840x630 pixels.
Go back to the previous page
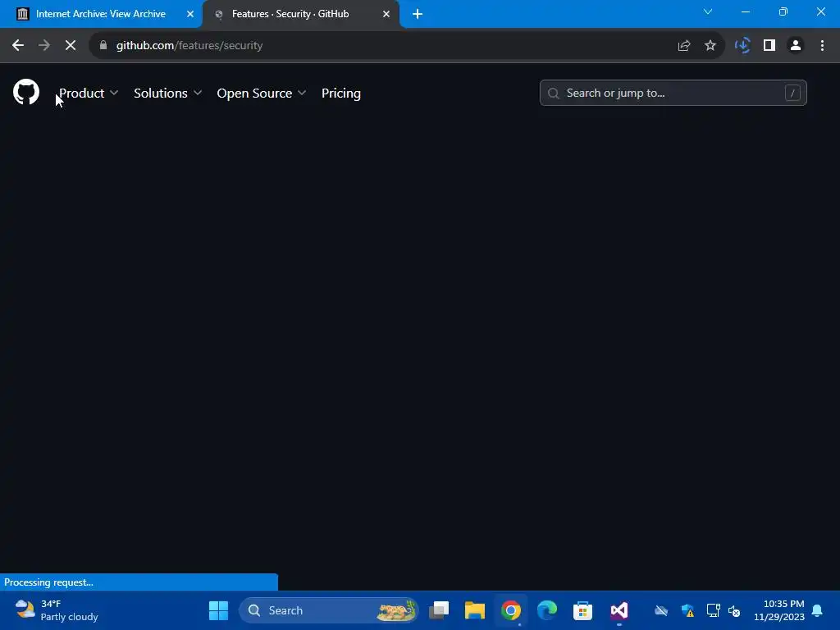pyautogui.click(x=18, y=46)
